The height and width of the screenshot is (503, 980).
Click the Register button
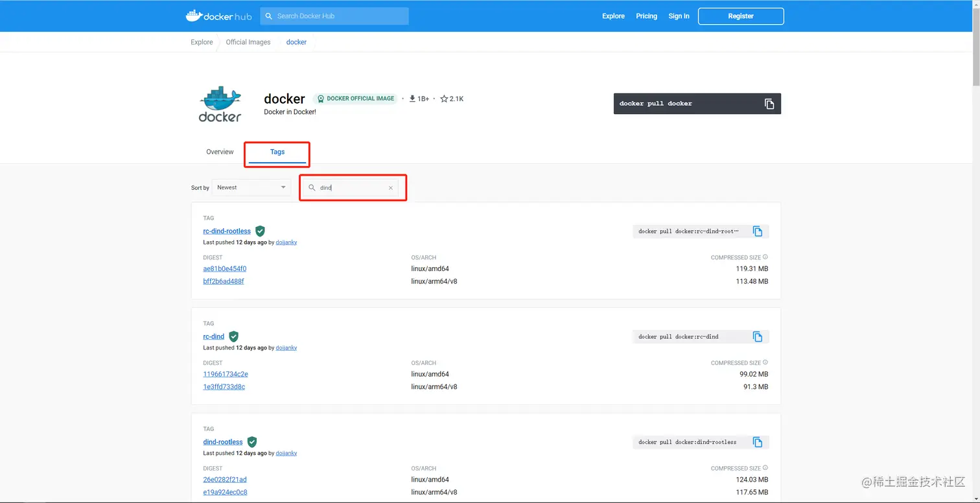click(x=741, y=16)
